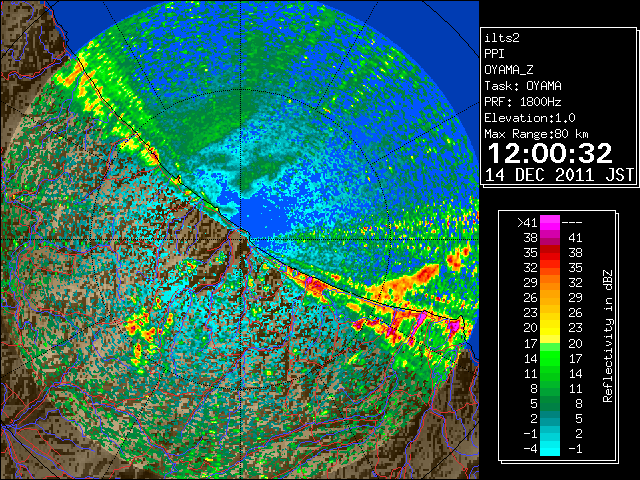Click the radar center at range ring crosshair
The width and height of the screenshot is (640, 480).
(241, 239)
